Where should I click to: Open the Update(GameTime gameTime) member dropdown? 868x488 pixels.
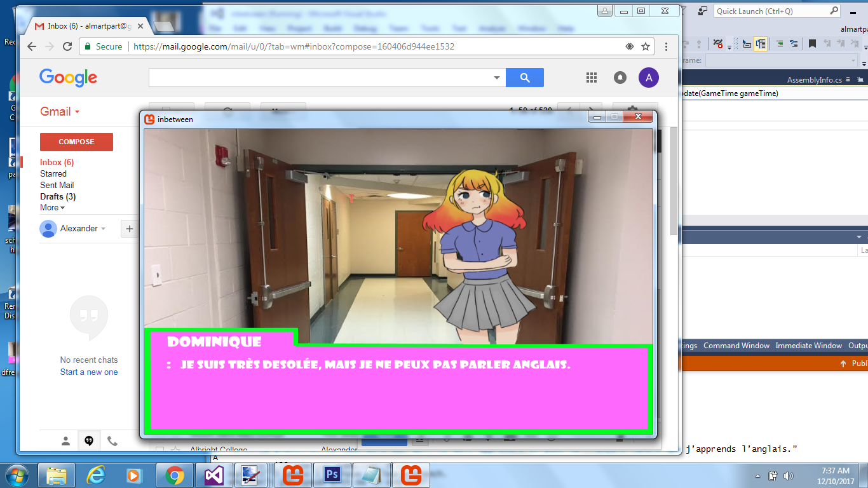click(x=773, y=93)
